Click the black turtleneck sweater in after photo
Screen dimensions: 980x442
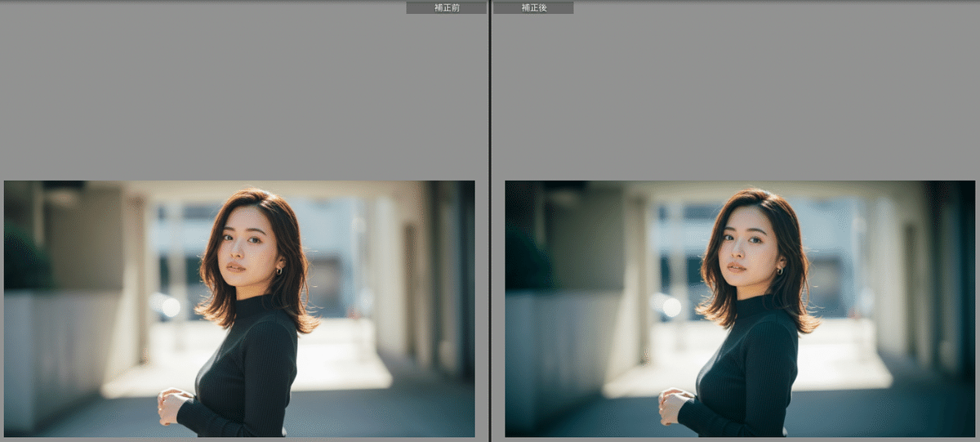750,368
